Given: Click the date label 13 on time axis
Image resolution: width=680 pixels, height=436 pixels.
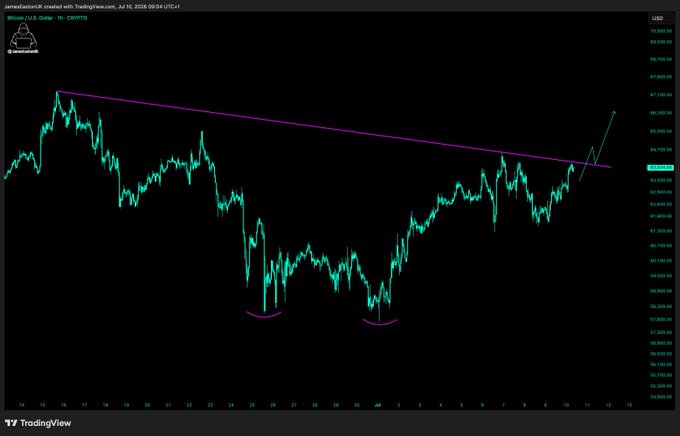Looking at the screenshot, I should (x=629, y=405).
